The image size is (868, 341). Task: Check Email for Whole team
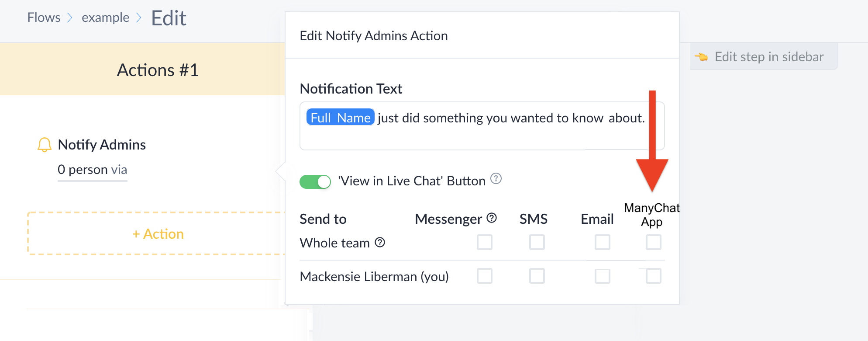[603, 242]
